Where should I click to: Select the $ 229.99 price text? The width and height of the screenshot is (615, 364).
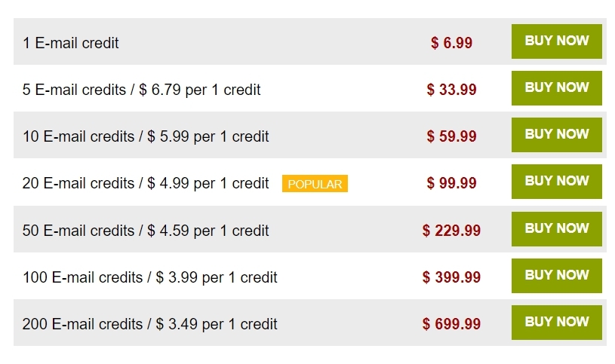pos(451,231)
